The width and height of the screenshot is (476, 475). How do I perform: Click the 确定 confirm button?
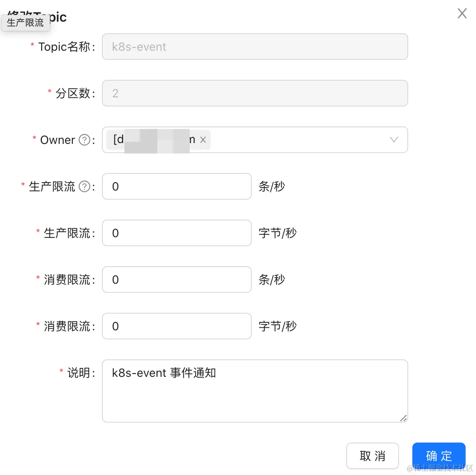(x=439, y=455)
